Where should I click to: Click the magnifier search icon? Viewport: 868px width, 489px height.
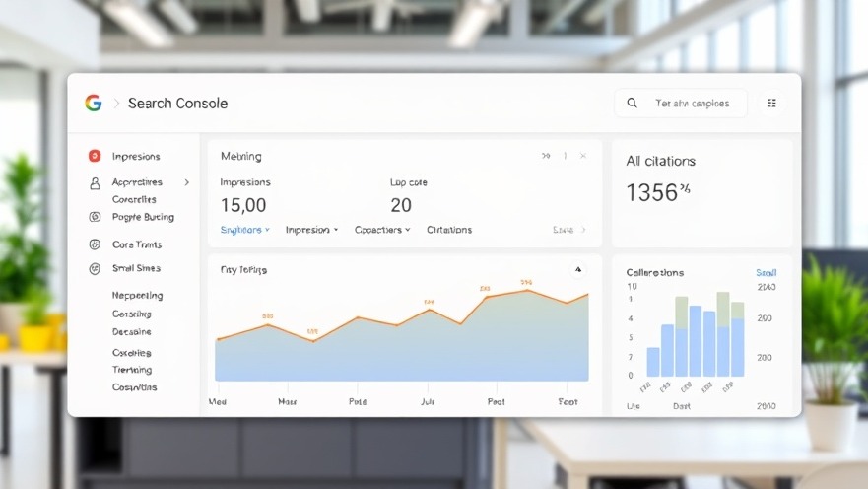[x=632, y=103]
